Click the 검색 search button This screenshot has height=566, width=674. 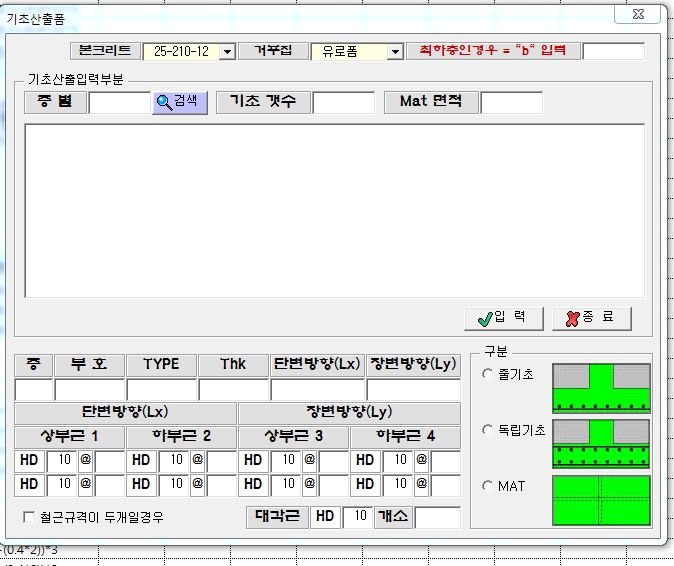click(x=180, y=102)
